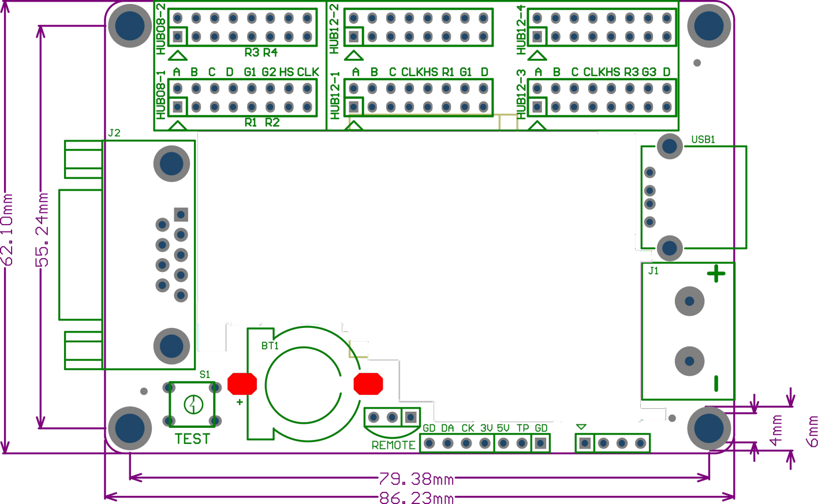Select the HUB12-3 header label
818x504 pixels.
pos(521,94)
